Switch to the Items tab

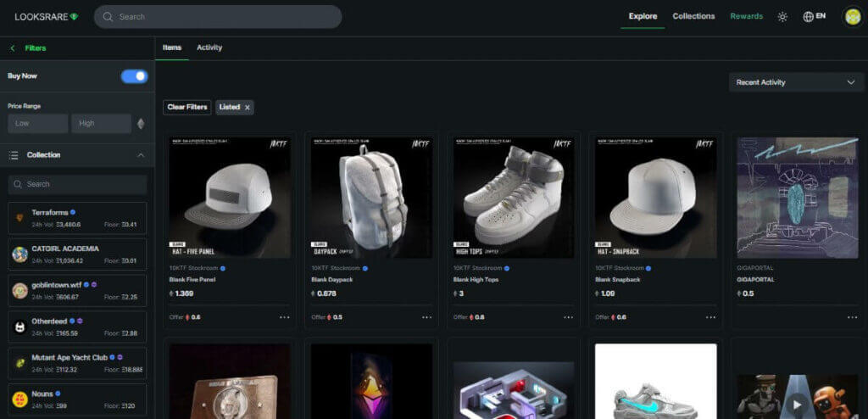(171, 47)
